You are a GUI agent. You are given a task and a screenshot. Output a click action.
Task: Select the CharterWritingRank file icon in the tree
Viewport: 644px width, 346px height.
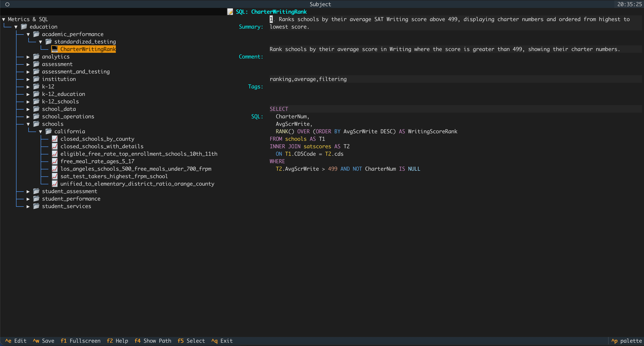[55, 49]
